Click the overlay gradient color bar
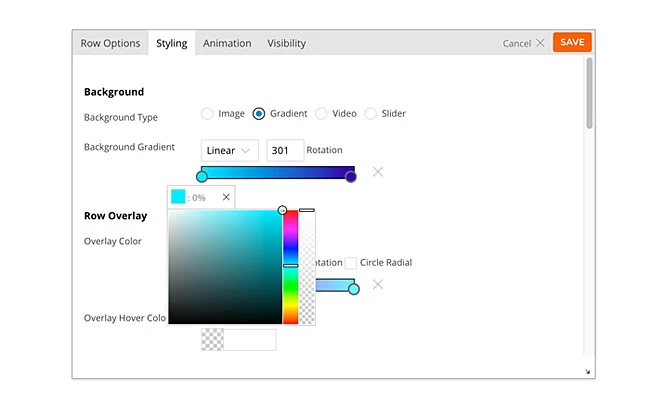650x404 pixels. pos(335,285)
